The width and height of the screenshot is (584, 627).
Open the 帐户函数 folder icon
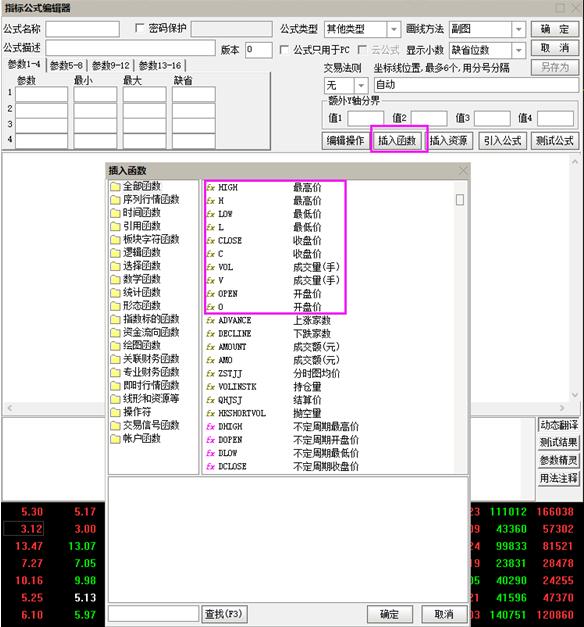pyautogui.click(x=116, y=439)
